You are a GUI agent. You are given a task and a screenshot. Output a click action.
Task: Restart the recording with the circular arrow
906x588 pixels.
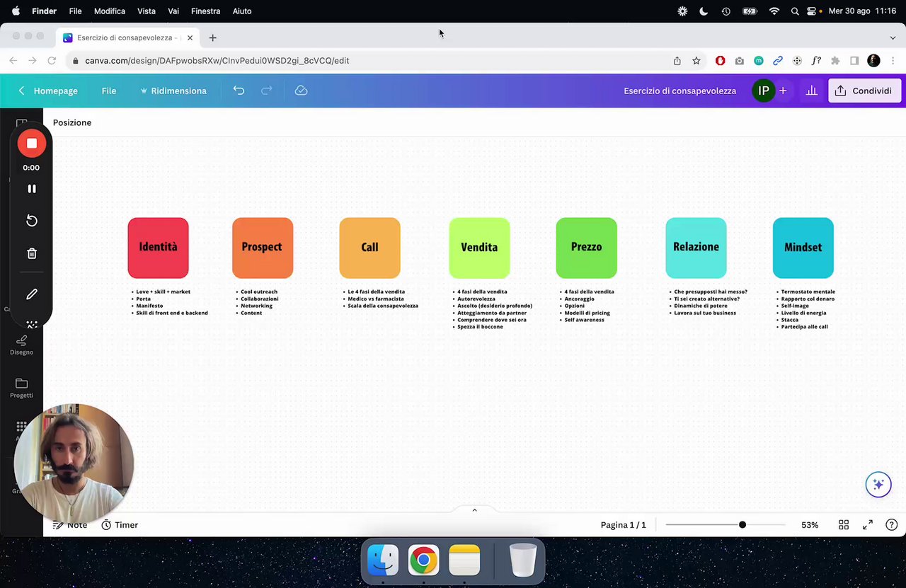coord(32,221)
